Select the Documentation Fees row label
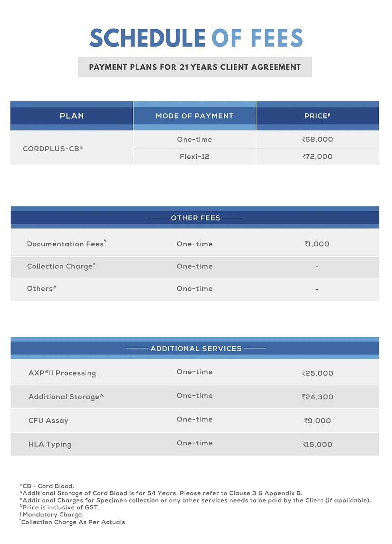392x544 pixels. coord(67,244)
